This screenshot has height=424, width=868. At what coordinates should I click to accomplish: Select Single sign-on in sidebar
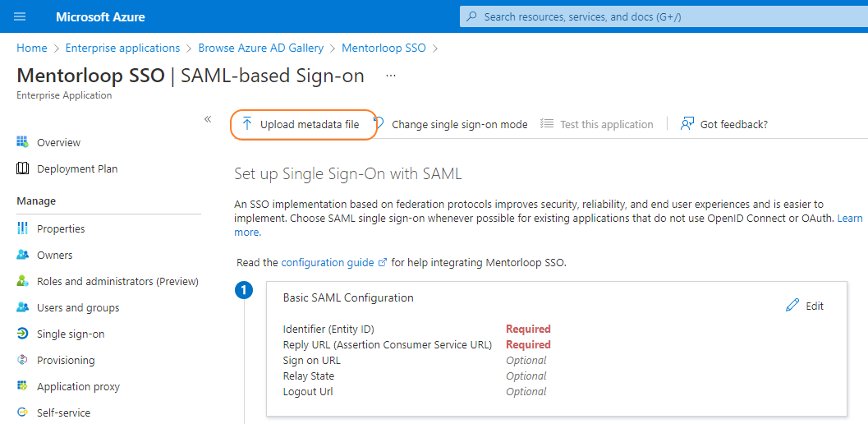(71, 334)
